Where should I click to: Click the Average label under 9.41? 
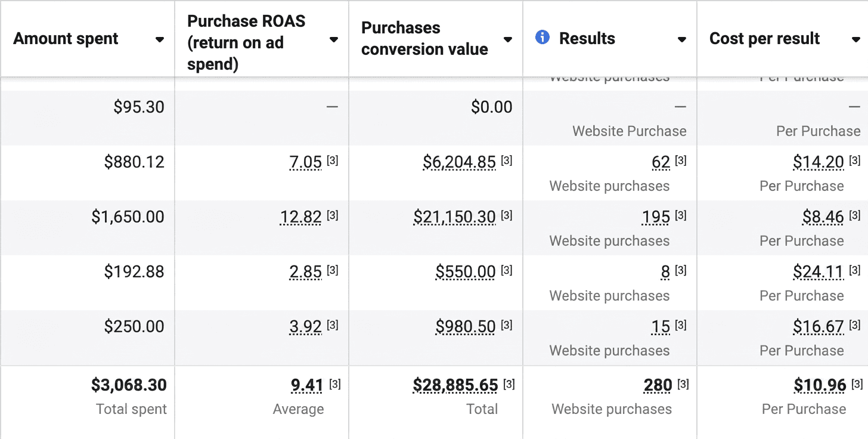(298, 410)
